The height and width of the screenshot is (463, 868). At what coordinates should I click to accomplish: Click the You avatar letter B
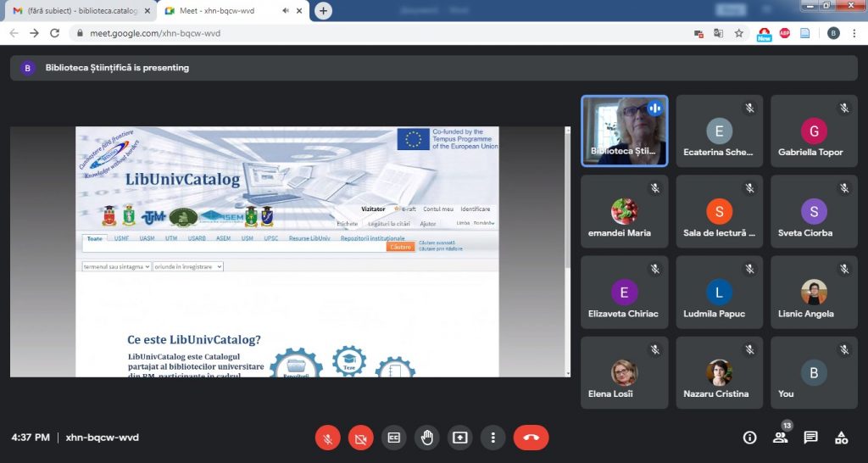[814, 373]
